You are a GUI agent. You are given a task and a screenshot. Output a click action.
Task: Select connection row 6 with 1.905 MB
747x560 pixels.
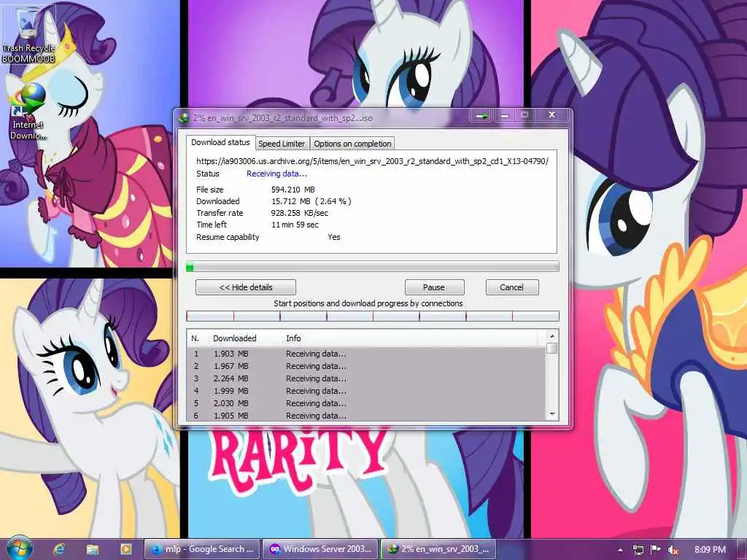(366, 415)
